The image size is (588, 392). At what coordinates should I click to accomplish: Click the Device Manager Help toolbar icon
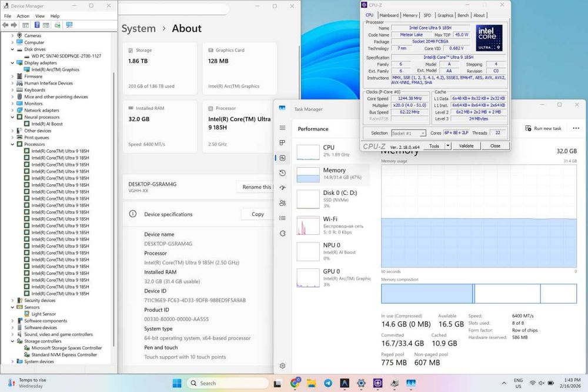click(36, 25)
